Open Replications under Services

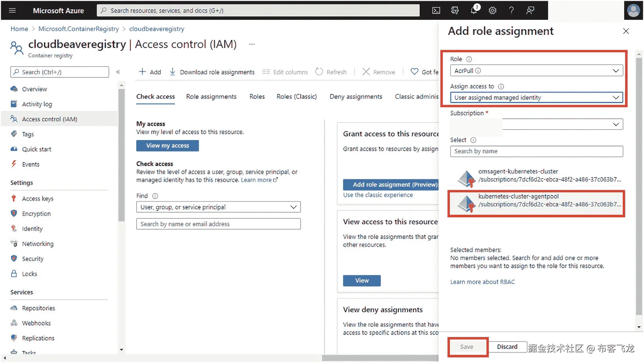(38, 338)
